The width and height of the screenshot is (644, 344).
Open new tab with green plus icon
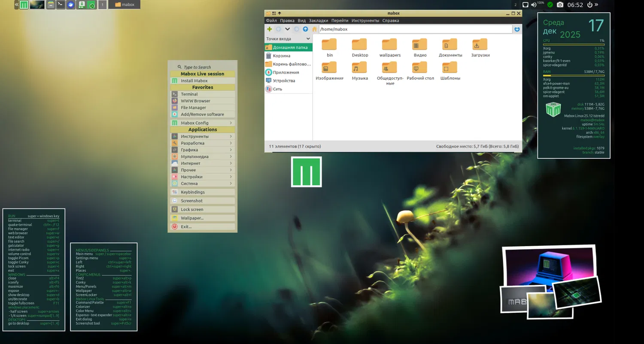click(269, 29)
